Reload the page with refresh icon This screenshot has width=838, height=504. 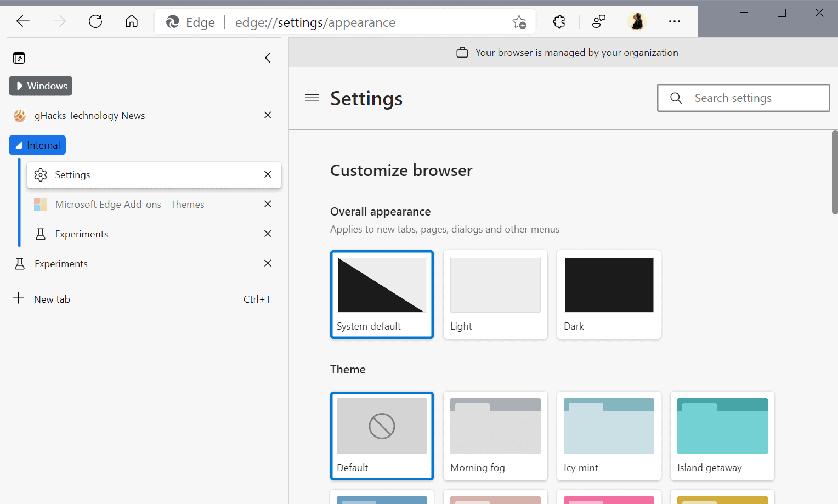click(x=95, y=21)
